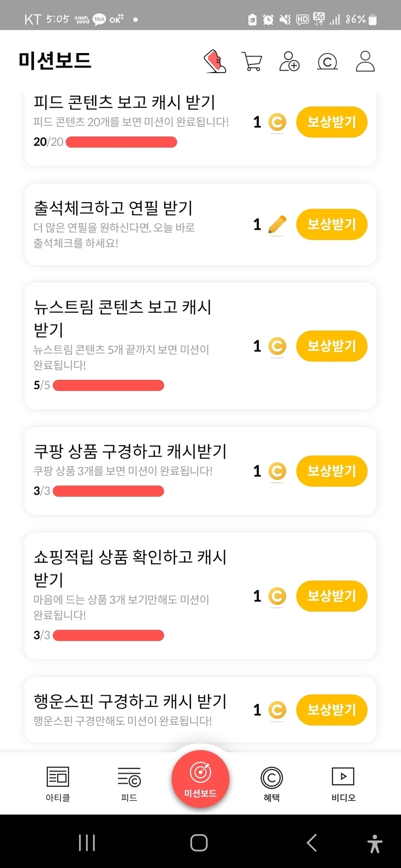Tap the pencil reward icon
This screenshot has height=868, width=401.
click(277, 225)
